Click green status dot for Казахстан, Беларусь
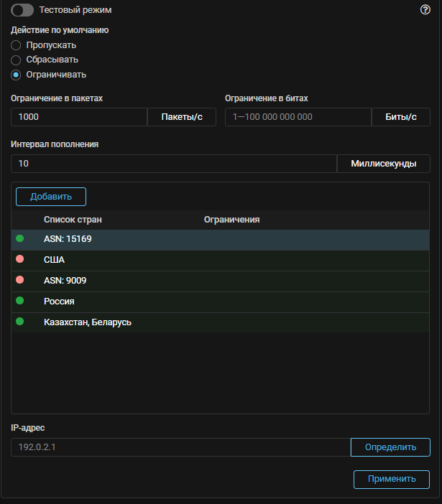The width and height of the screenshot is (442, 504). (x=20, y=322)
